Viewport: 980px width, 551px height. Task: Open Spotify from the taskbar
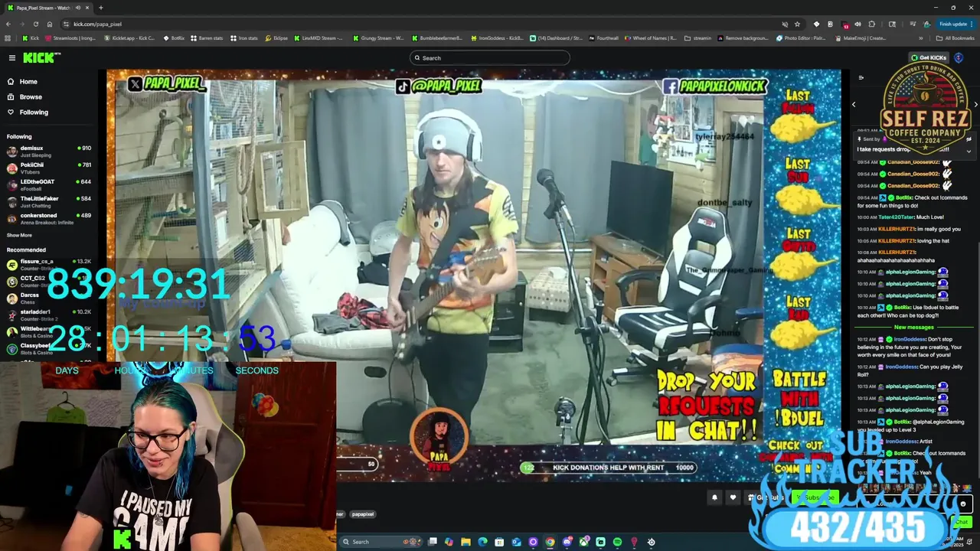click(x=617, y=542)
